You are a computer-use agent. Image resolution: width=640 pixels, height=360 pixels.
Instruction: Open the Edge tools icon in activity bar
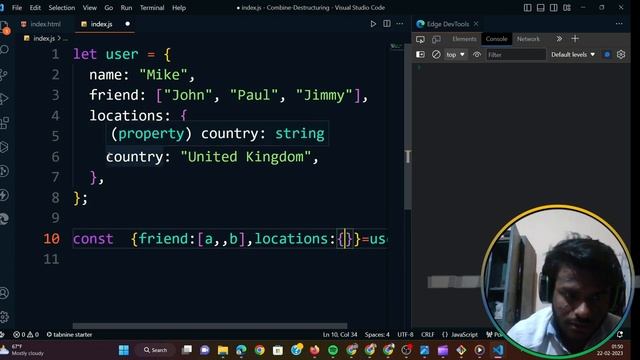click(4, 219)
